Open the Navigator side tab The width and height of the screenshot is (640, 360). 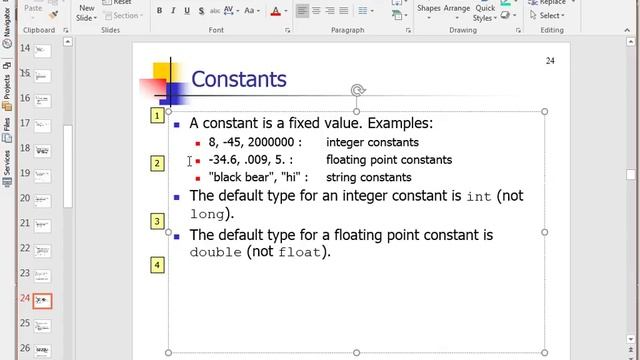tap(7, 28)
